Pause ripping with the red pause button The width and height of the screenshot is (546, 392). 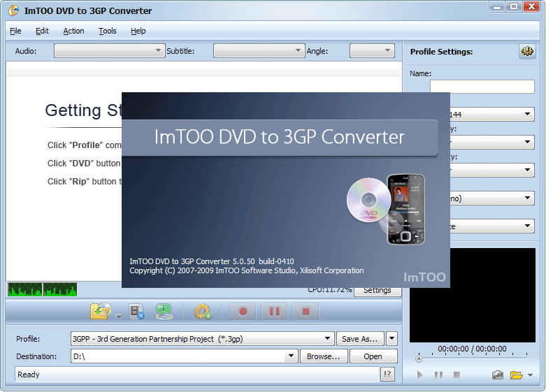click(x=274, y=311)
